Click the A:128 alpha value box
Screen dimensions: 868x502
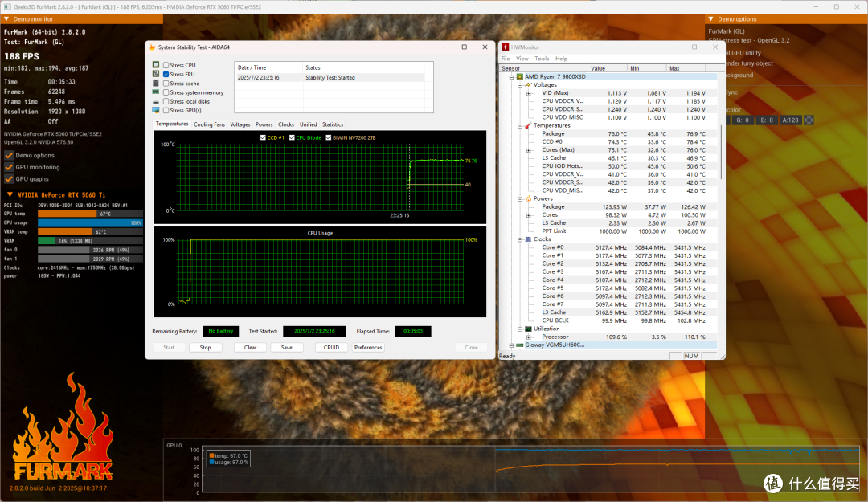point(791,120)
